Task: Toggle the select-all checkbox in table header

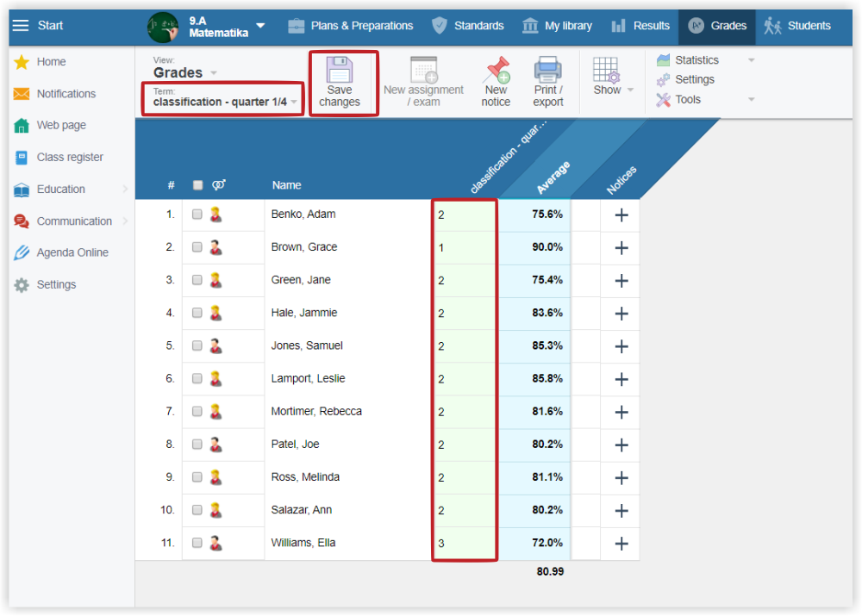Action: click(197, 185)
